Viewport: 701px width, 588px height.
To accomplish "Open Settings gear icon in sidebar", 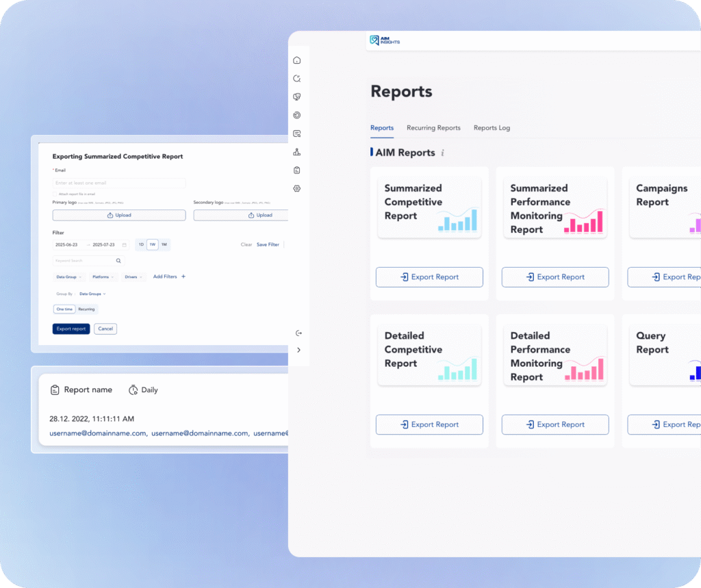I will (x=296, y=188).
